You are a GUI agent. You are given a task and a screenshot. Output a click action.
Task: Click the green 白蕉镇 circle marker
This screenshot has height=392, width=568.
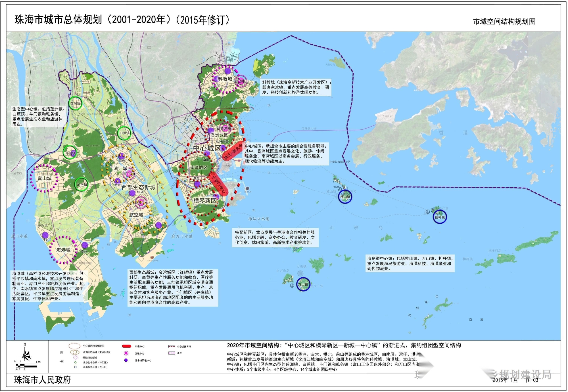pos(124,133)
